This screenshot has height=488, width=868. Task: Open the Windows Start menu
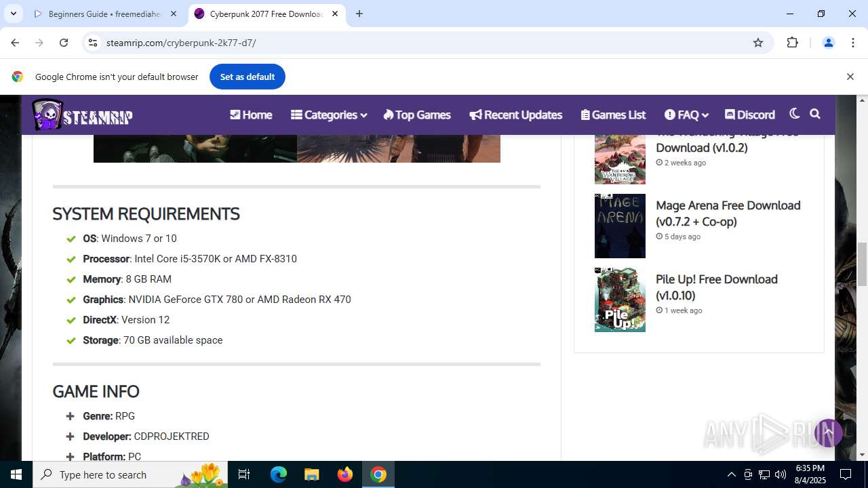(x=16, y=474)
